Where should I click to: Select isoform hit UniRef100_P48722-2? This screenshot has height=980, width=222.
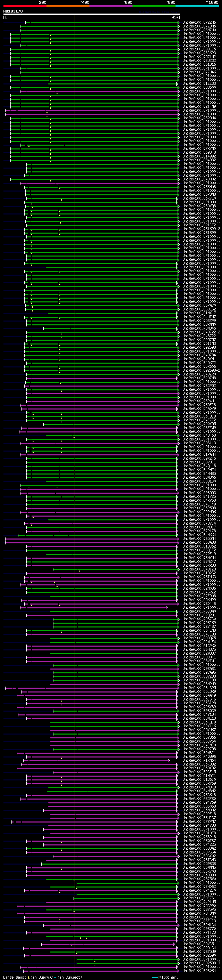pos(202,332)
